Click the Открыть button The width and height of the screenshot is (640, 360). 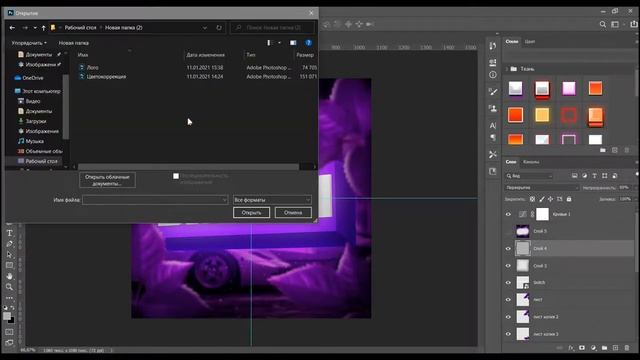[x=251, y=213]
